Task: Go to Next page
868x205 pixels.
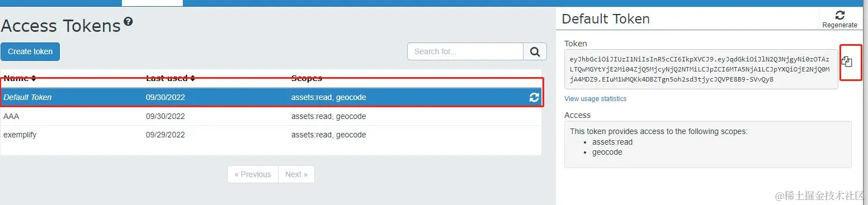Action: coord(296,174)
